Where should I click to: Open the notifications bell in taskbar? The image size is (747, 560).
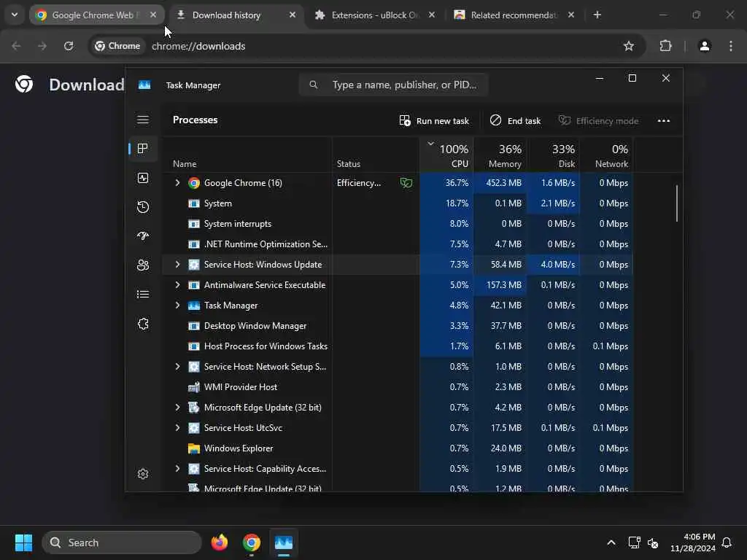click(727, 542)
